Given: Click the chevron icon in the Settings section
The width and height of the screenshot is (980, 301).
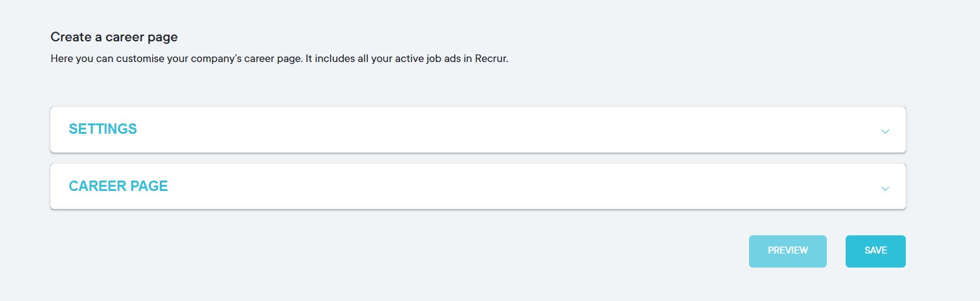Looking at the screenshot, I should pos(885,131).
